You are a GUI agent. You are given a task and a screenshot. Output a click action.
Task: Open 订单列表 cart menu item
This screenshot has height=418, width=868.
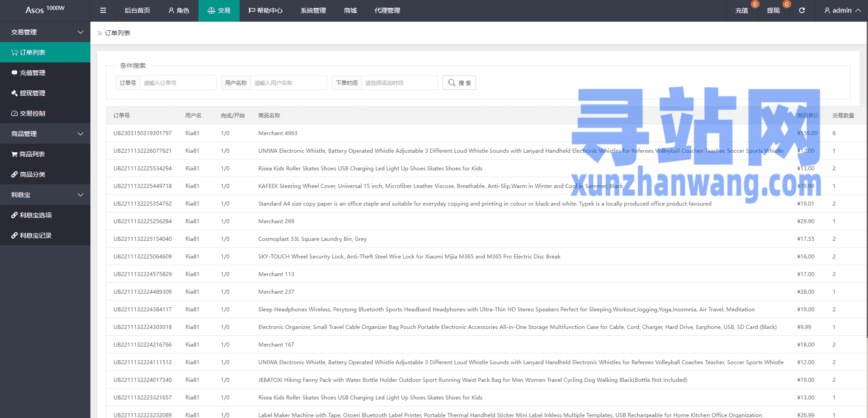[x=45, y=52]
